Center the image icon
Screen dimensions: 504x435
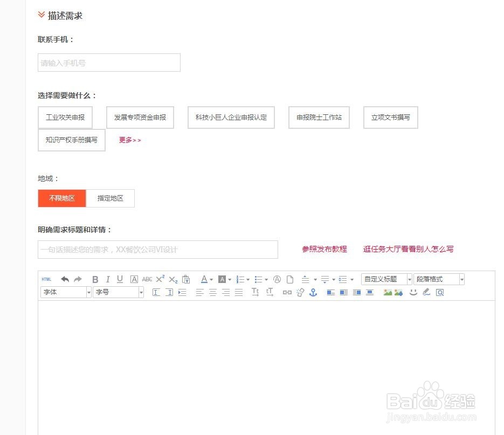click(370, 292)
